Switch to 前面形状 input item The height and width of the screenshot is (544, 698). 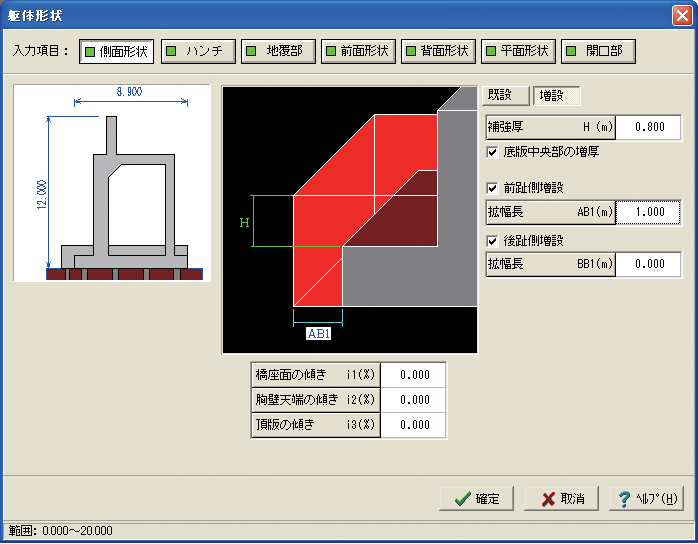coord(358,52)
